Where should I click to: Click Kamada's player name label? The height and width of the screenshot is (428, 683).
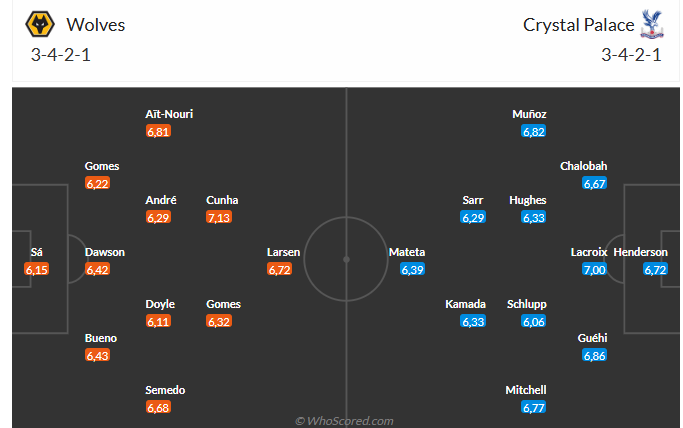465,304
